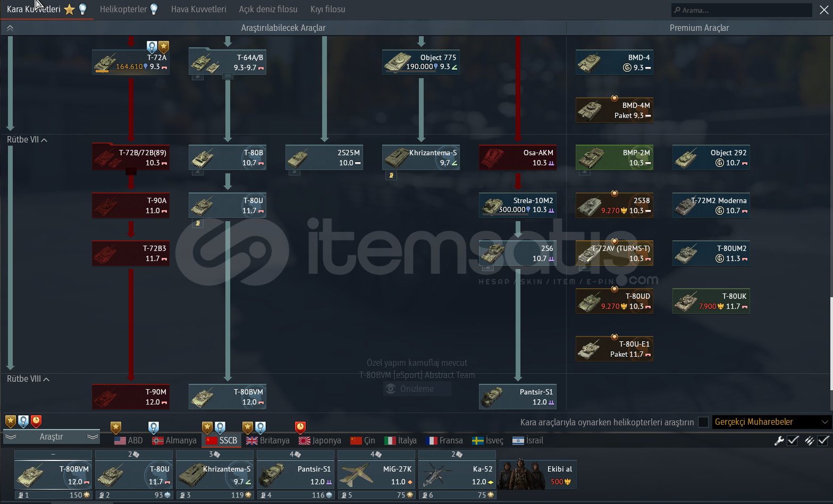
Task: Select Ka-52 in crew slot 6
Action: pyautogui.click(x=457, y=475)
